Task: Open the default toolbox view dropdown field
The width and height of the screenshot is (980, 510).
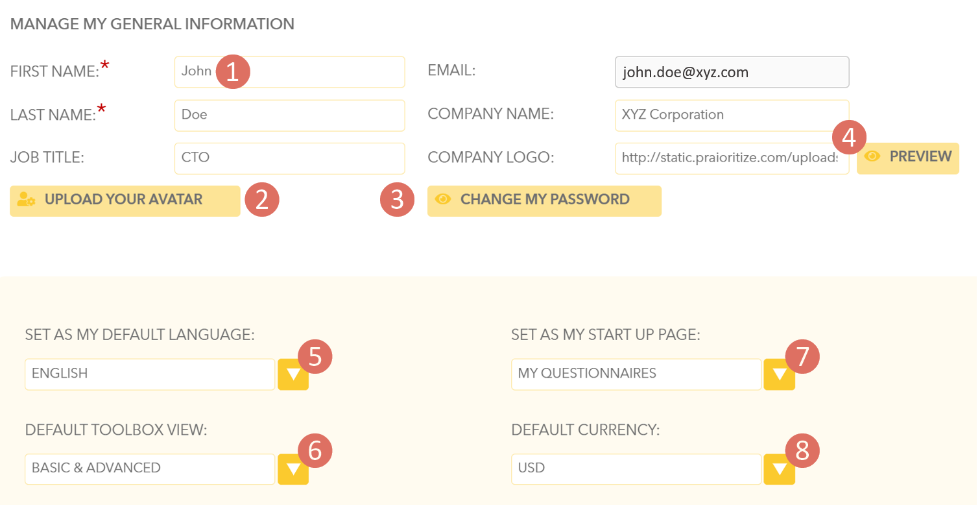Action: pyautogui.click(x=150, y=469)
